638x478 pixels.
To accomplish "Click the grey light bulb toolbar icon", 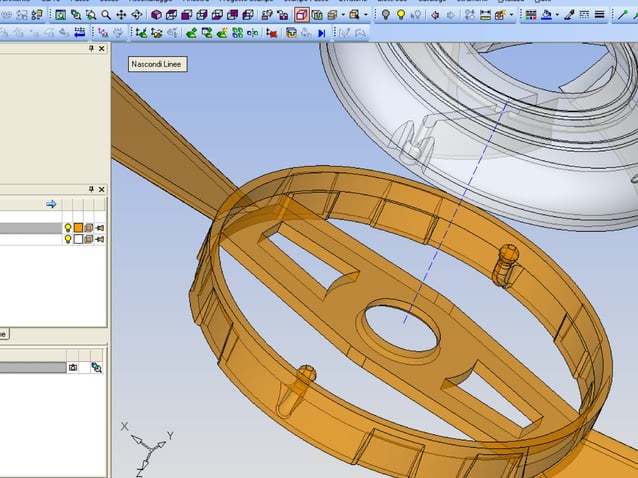I will coord(385,15).
